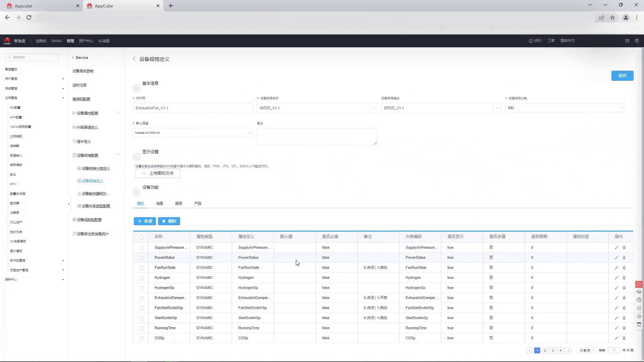Click the 删除 button above table
The height and width of the screenshot is (362, 644).
169,221
